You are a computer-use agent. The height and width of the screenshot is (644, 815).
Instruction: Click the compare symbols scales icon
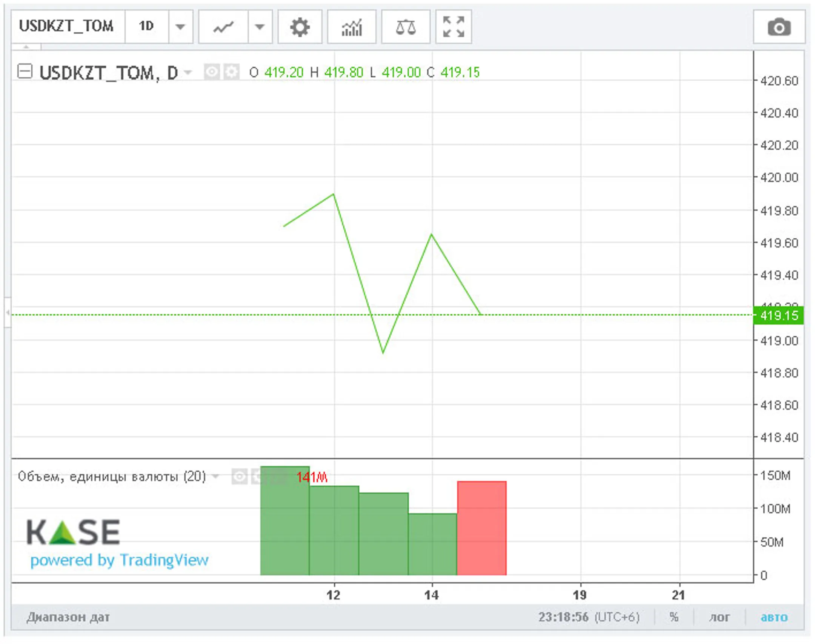point(405,27)
